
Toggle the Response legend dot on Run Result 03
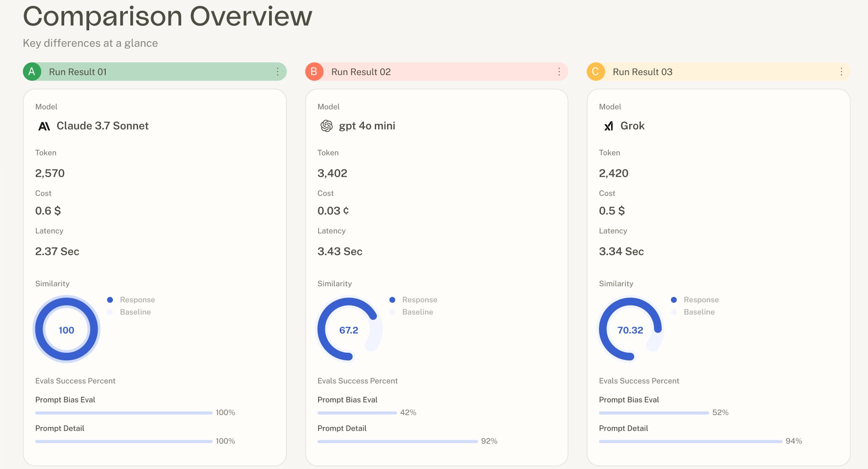(674, 299)
